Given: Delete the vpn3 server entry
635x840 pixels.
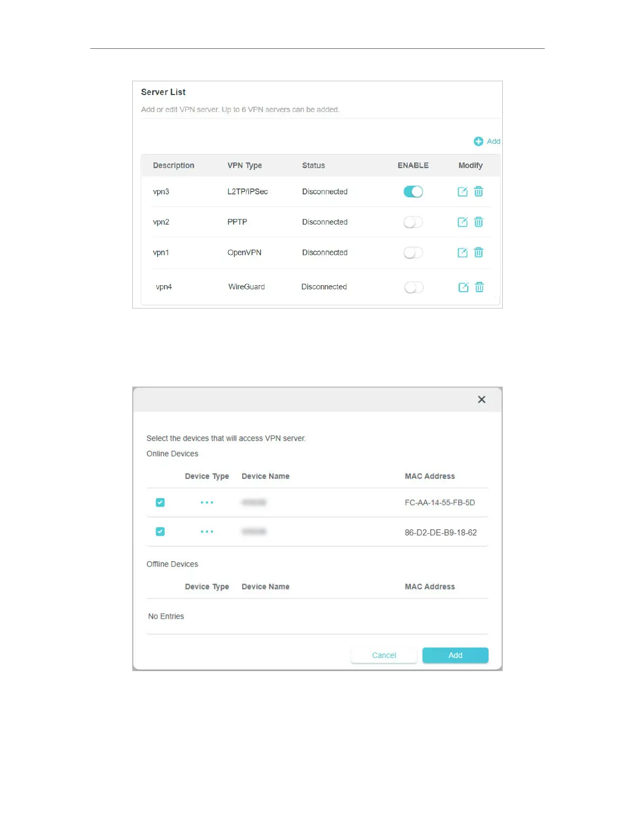Looking at the screenshot, I should 478,192.
